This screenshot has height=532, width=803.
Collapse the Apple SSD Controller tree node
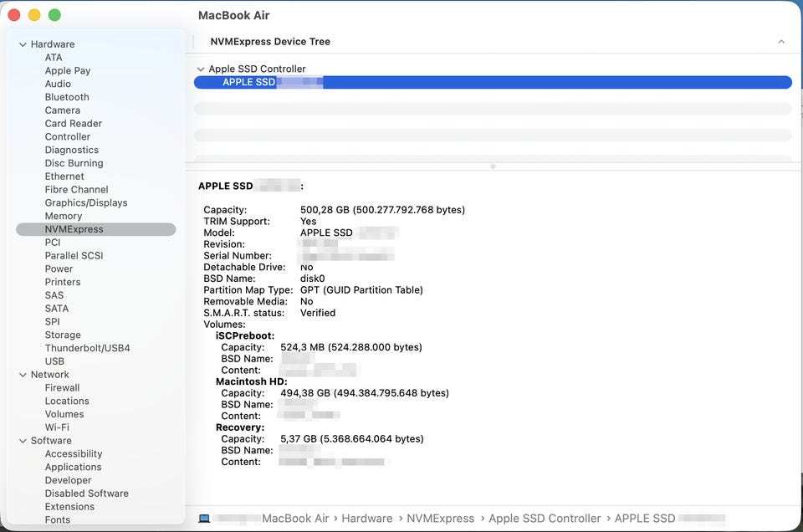pyautogui.click(x=200, y=69)
